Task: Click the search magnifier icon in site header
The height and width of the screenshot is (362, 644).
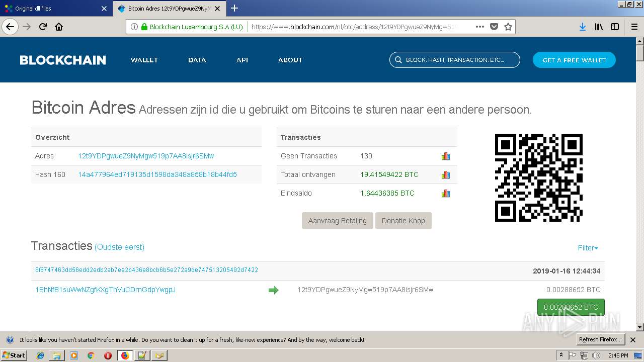Action: click(398, 60)
